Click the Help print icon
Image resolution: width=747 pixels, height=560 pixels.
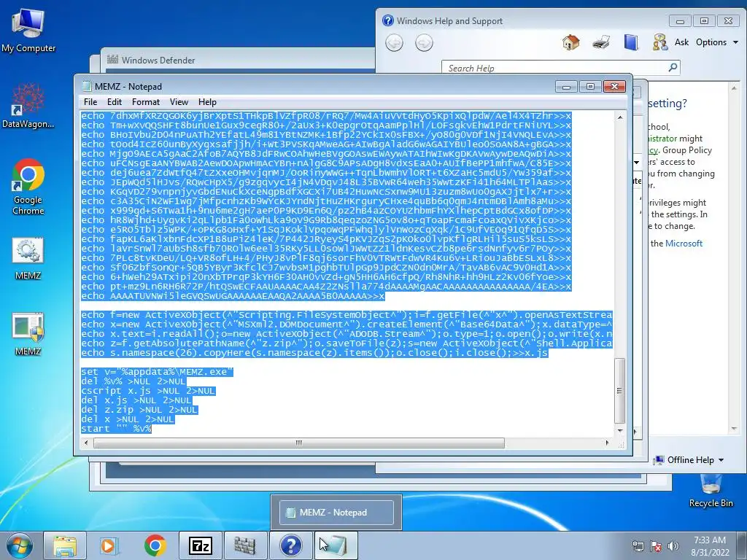tap(601, 42)
